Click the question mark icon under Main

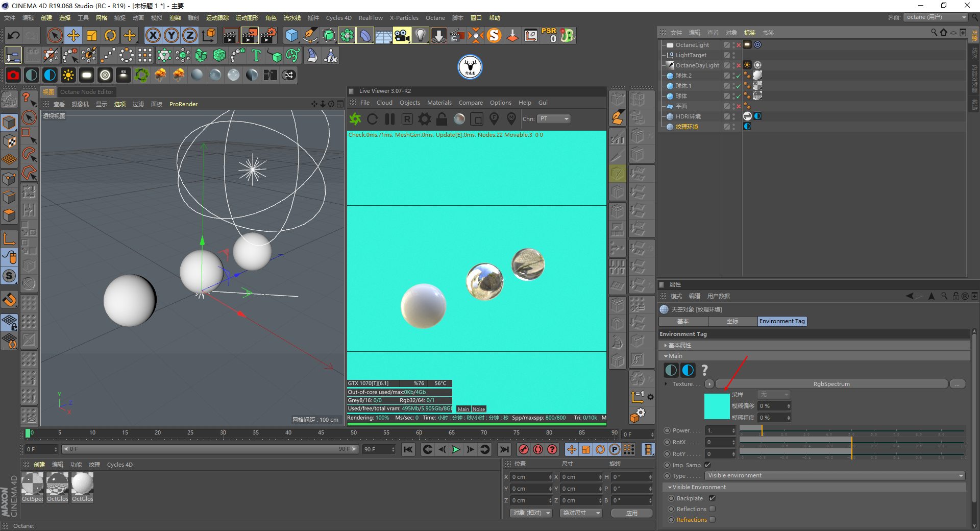[705, 370]
